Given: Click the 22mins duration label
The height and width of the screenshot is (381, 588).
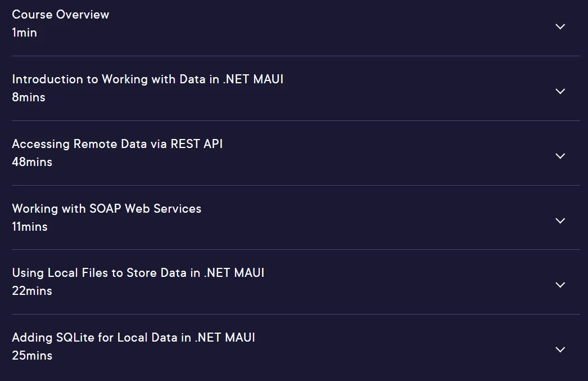Looking at the screenshot, I should (32, 291).
